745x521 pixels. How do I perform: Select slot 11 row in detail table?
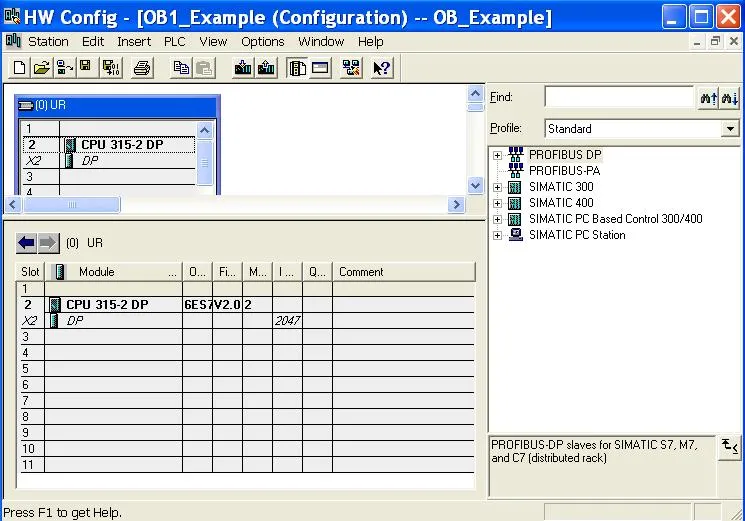point(247,464)
